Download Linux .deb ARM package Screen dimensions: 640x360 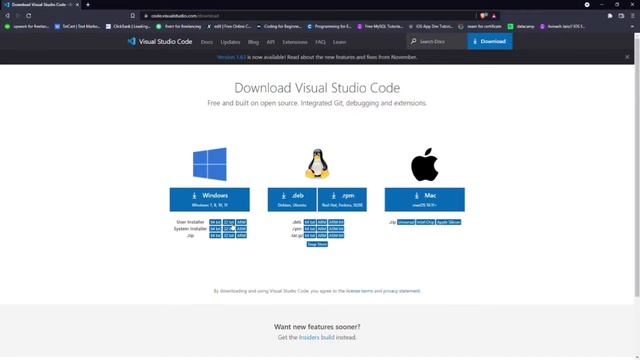coord(322,222)
